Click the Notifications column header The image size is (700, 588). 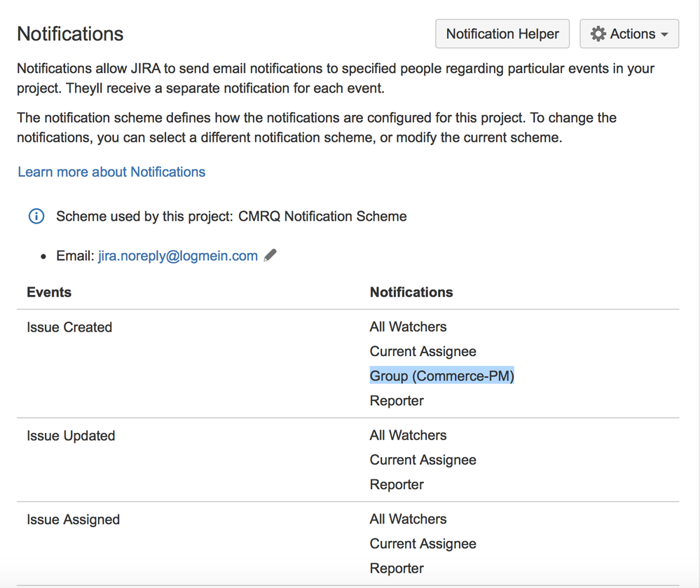411,292
